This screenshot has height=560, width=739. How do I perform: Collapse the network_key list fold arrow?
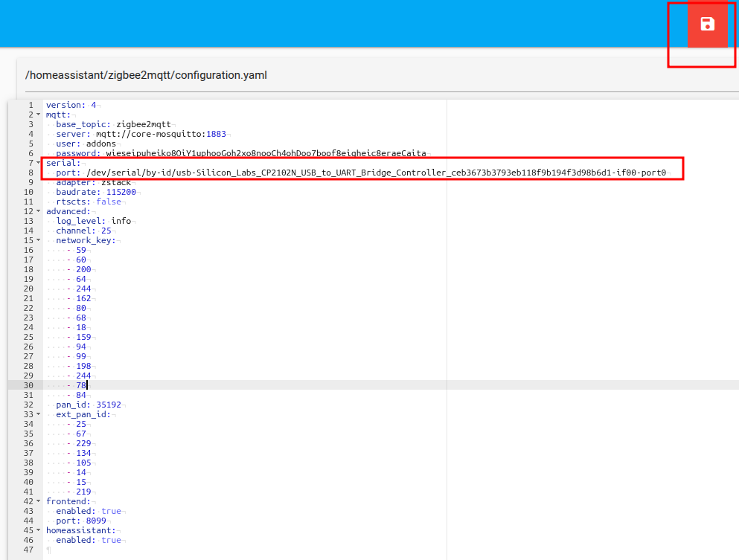point(38,240)
